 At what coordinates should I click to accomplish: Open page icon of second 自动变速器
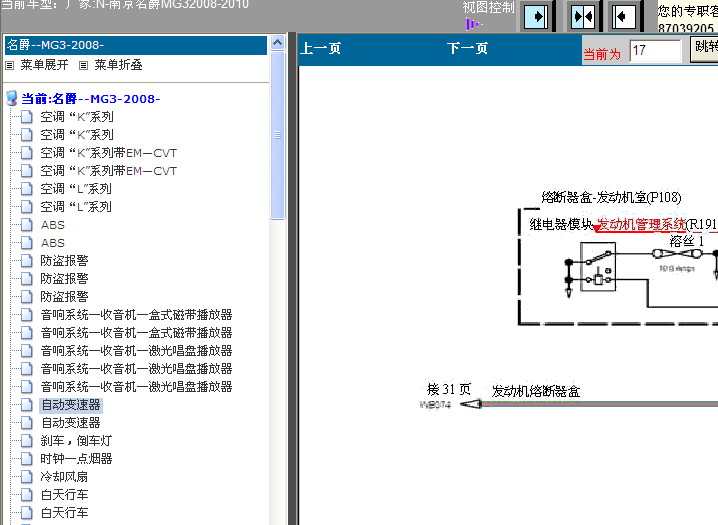27,422
